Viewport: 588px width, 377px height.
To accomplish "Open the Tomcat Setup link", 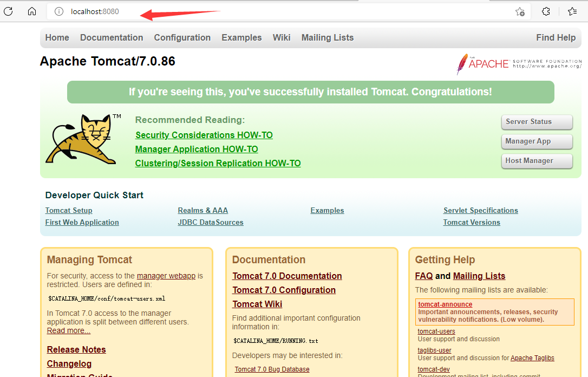I will point(69,211).
